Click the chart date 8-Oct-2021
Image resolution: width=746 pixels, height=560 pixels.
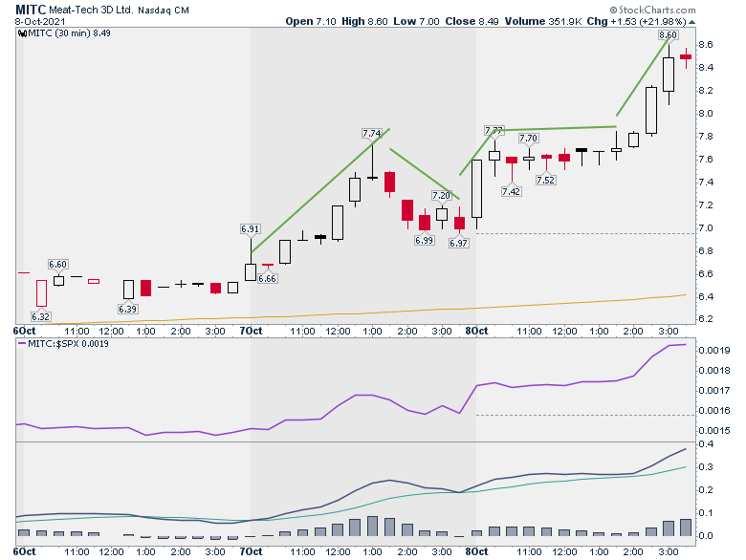(x=40, y=22)
